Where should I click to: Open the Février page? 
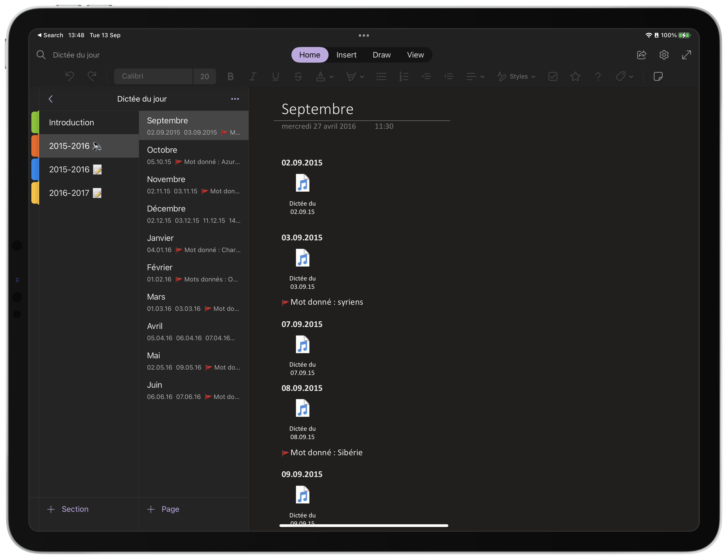tap(194, 272)
